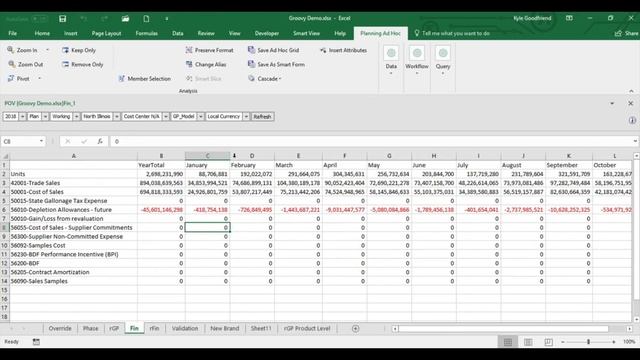
Task: Click the macro record icon in status bar
Action: (36, 342)
